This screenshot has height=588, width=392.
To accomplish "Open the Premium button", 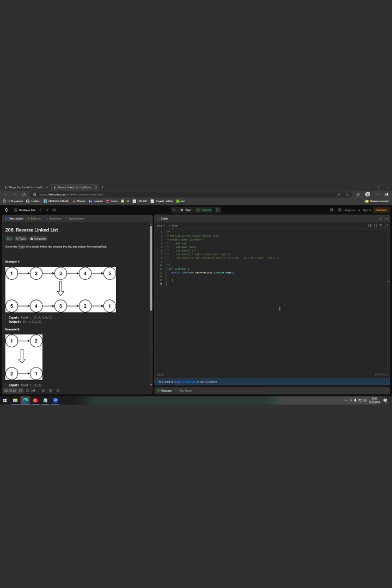I will [381, 210].
